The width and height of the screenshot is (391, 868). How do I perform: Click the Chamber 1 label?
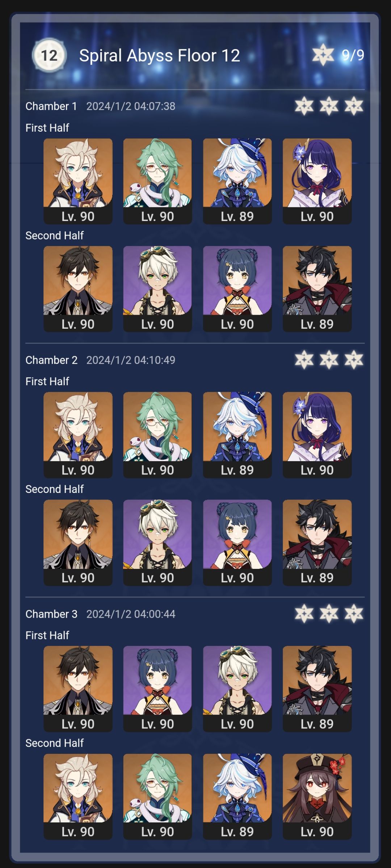pyautogui.click(x=51, y=106)
